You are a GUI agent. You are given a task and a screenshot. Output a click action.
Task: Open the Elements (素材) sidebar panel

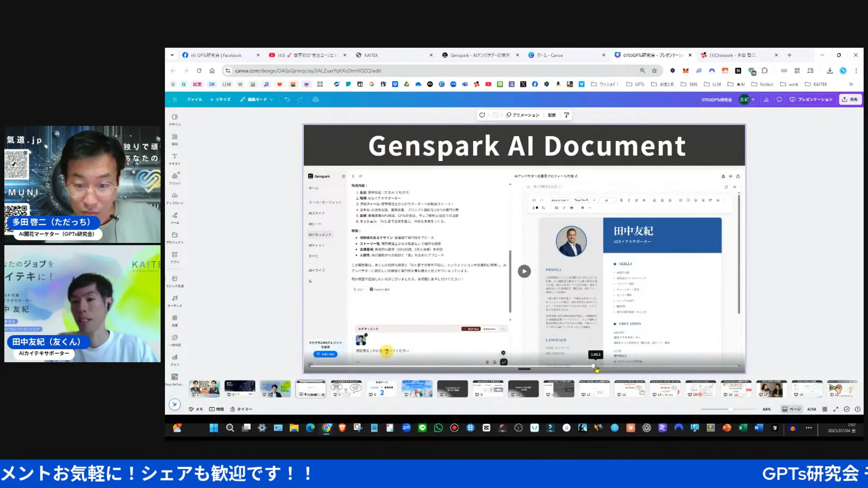175,139
